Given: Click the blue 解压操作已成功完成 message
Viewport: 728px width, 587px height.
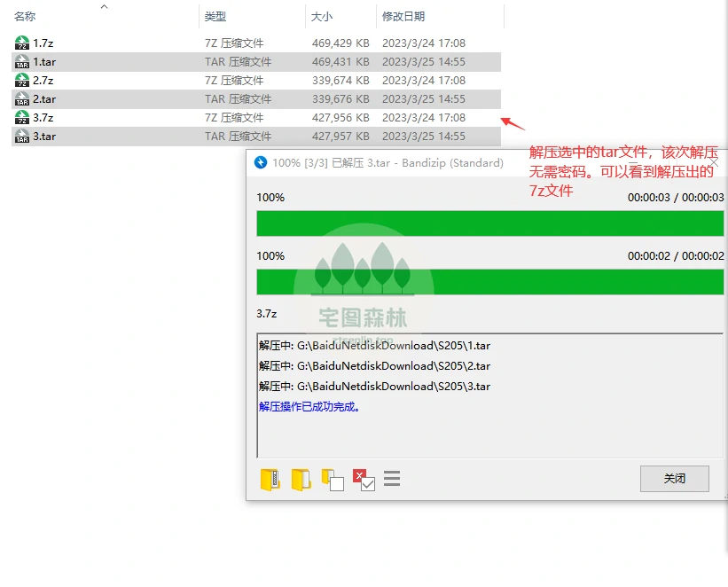Looking at the screenshot, I should (309, 407).
